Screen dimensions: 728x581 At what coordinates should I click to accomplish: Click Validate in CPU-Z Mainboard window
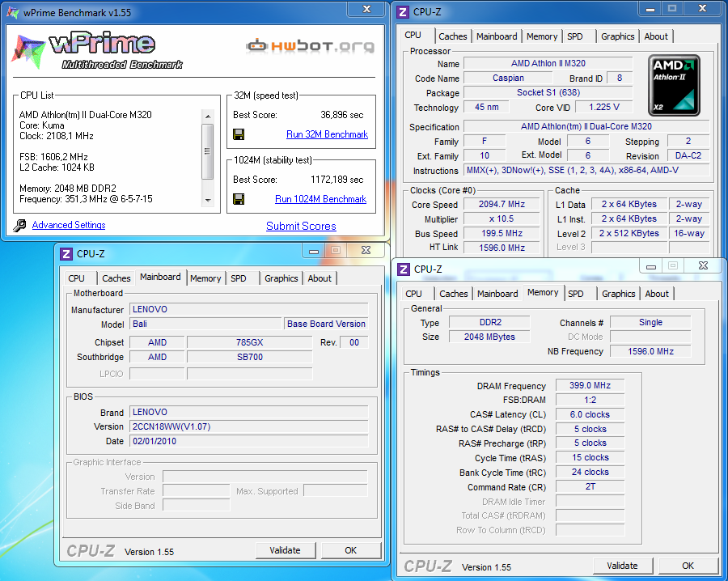[x=285, y=550]
